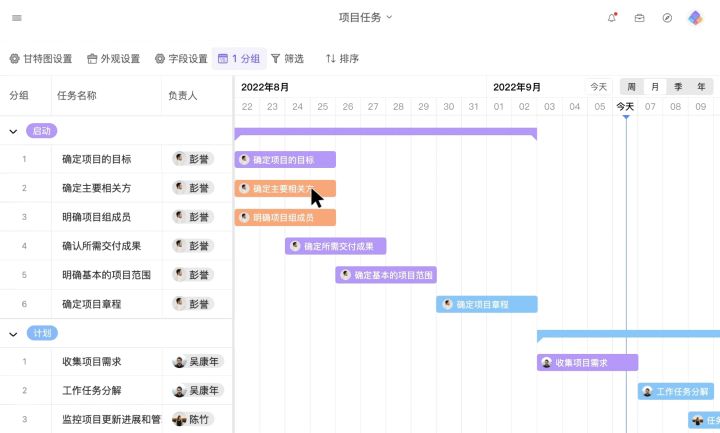Click the 今天 button to jump to today
This screenshot has width=720, height=433.
point(598,87)
